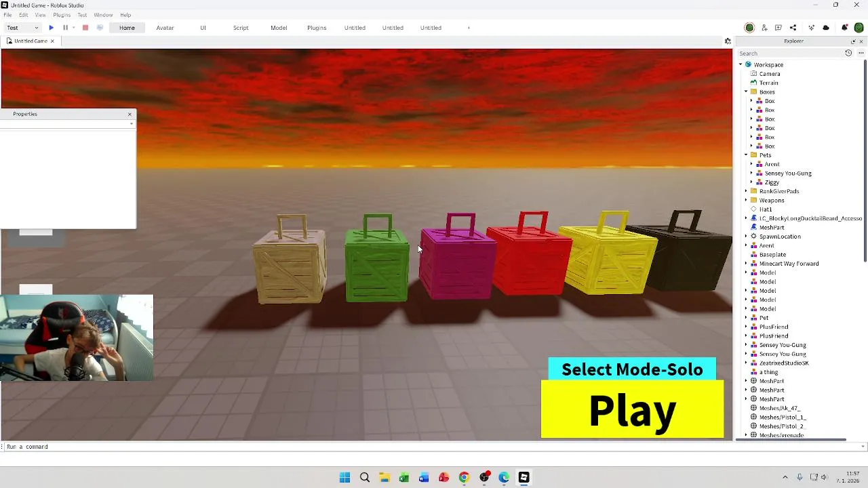
Task: Click the Select Mode-Solo button
Action: point(632,369)
